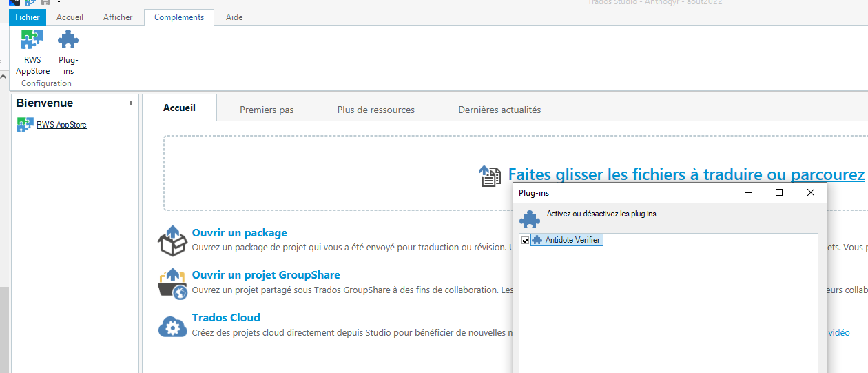Image resolution: width=868 pixels, height=373 pixels.
Task: Click the drag-files document upload icon
Action: tap(490, 176)
